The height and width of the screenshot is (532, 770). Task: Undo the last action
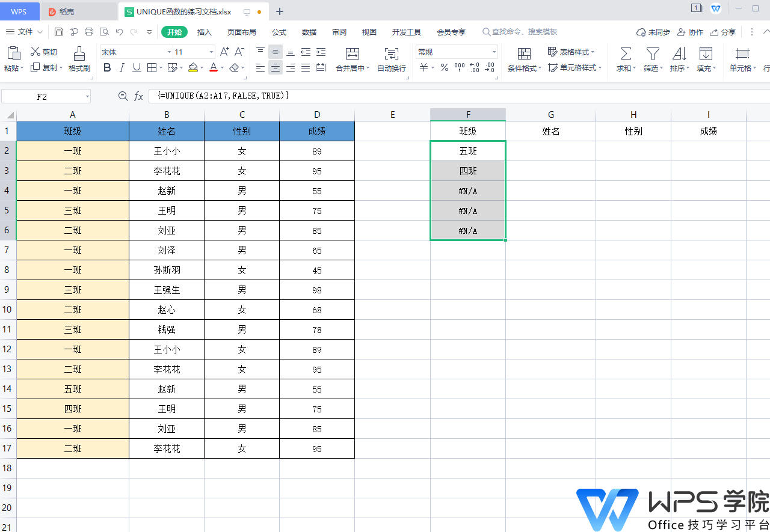click(119, 32)
